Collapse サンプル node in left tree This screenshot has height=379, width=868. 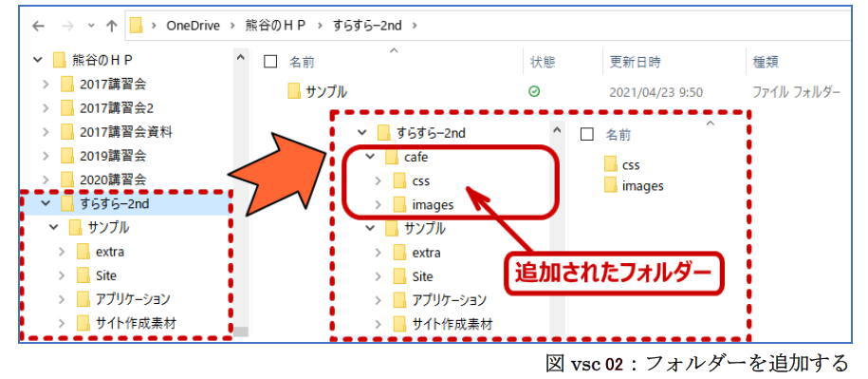[x=54, y=227]
